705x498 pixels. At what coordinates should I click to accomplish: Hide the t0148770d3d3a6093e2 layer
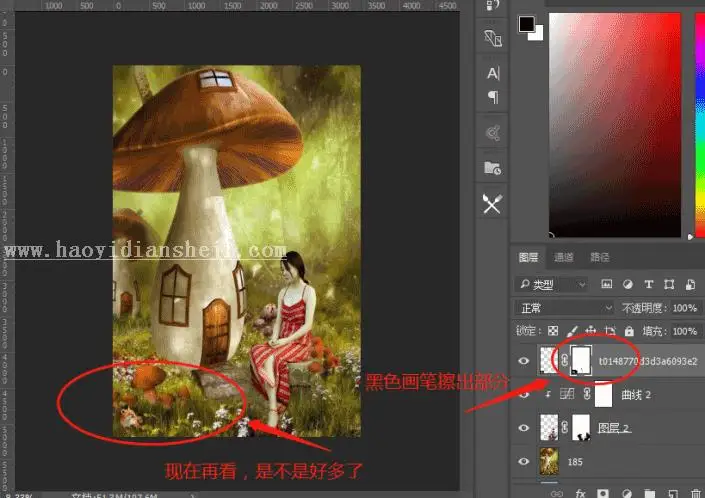tap(523, 361)
